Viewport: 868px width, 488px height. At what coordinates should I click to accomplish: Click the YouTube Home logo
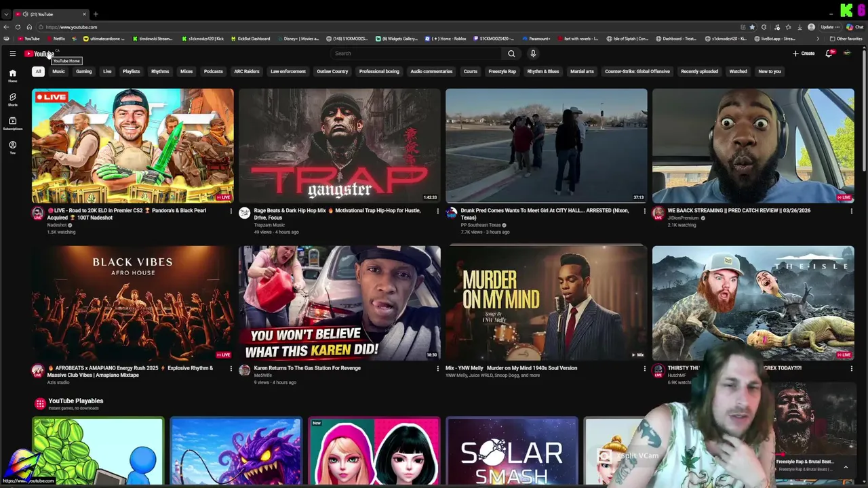click(x=39, y=54)
